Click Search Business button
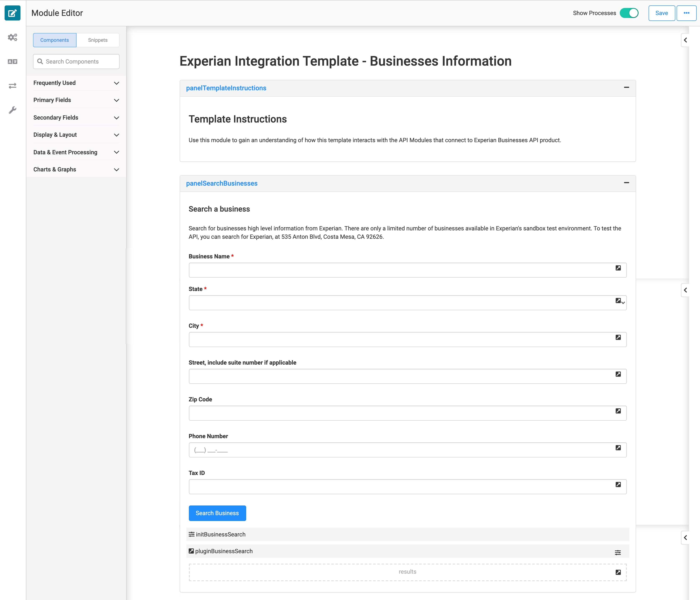 (217, 513)
